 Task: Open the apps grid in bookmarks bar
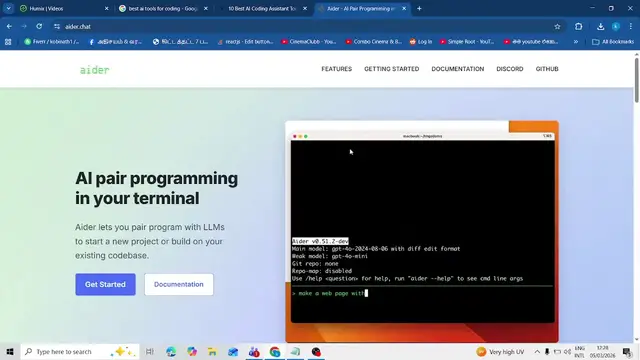8,42
